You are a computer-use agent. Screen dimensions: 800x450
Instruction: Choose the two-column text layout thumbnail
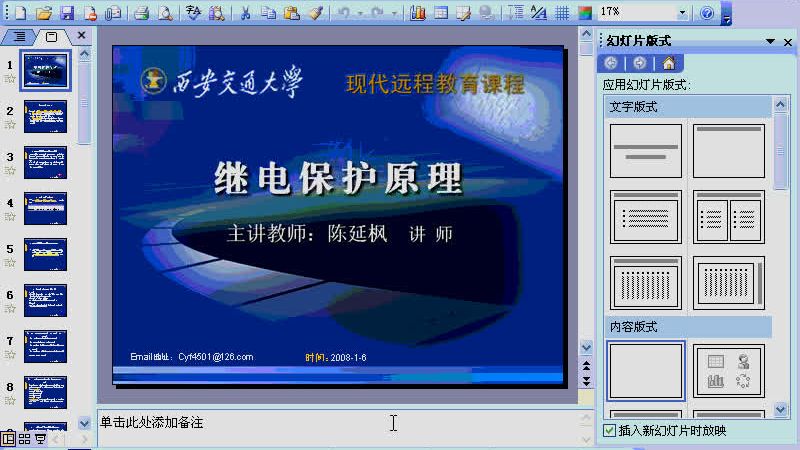(x=729, y=217)
